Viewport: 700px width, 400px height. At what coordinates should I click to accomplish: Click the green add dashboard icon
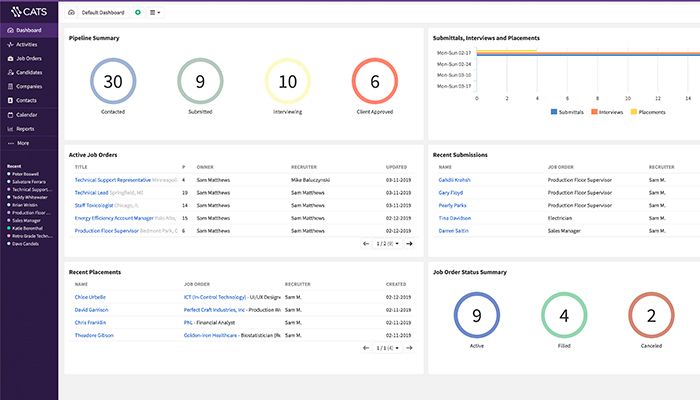(138, 12)
